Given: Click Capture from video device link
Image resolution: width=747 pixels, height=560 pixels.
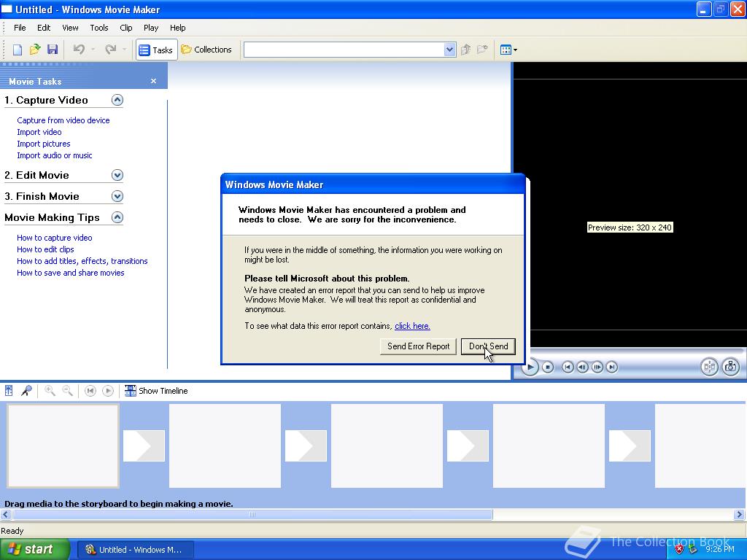Looking at the screenshot, I should point(63,120).
